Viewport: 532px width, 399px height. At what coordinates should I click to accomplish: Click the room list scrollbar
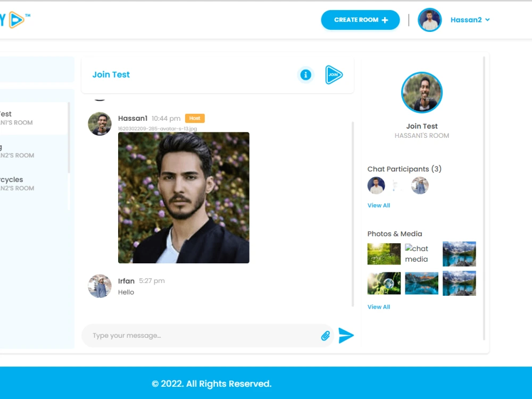[69, 137]
